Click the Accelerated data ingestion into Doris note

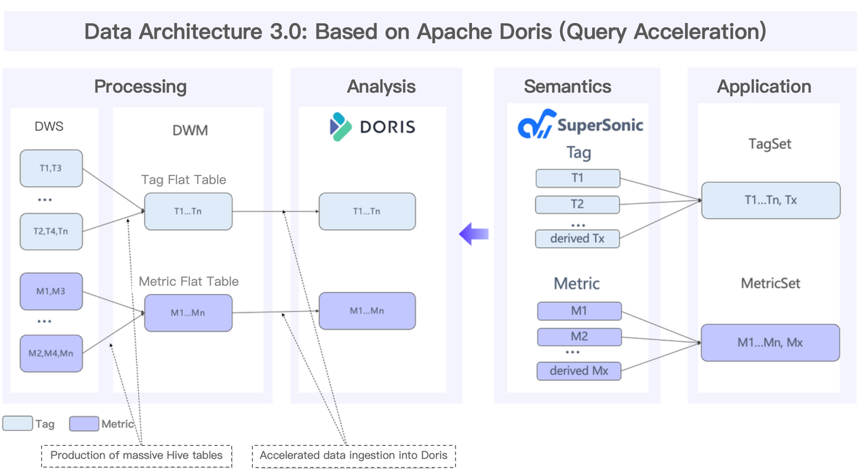point(353,455)
